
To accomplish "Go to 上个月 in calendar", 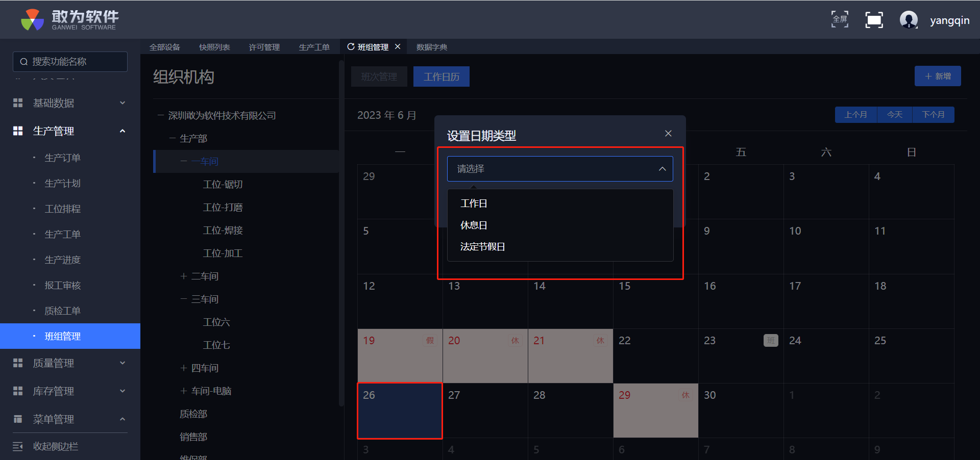I will click(856, 115).
